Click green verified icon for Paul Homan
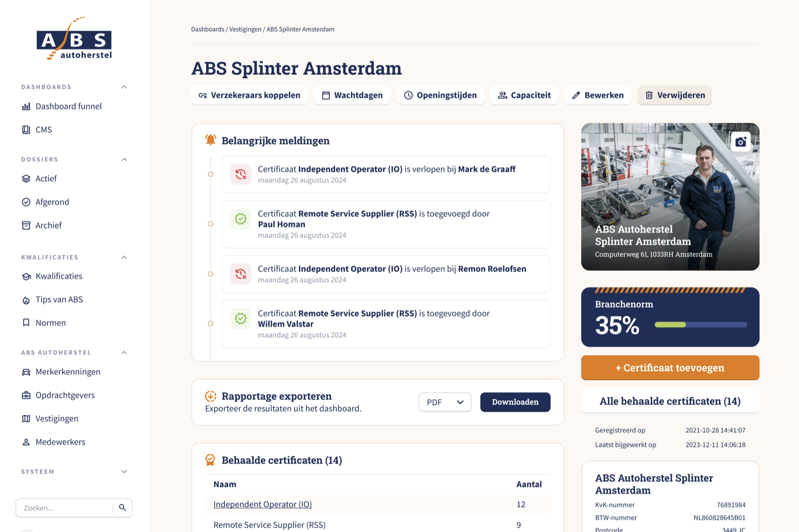This screenshot has height=532, width=799. (241, 219)
